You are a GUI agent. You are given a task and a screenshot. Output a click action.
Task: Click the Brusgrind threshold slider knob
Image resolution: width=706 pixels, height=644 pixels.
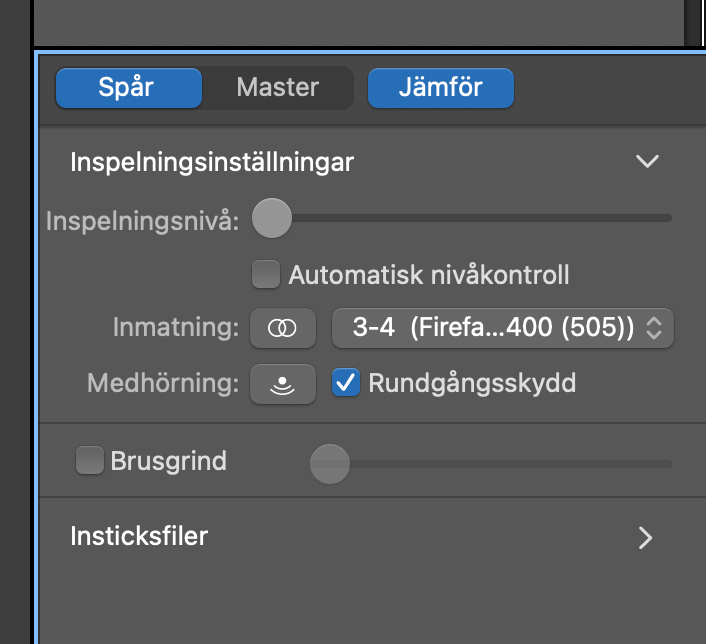pyautogui.click(x=329, y=463)
